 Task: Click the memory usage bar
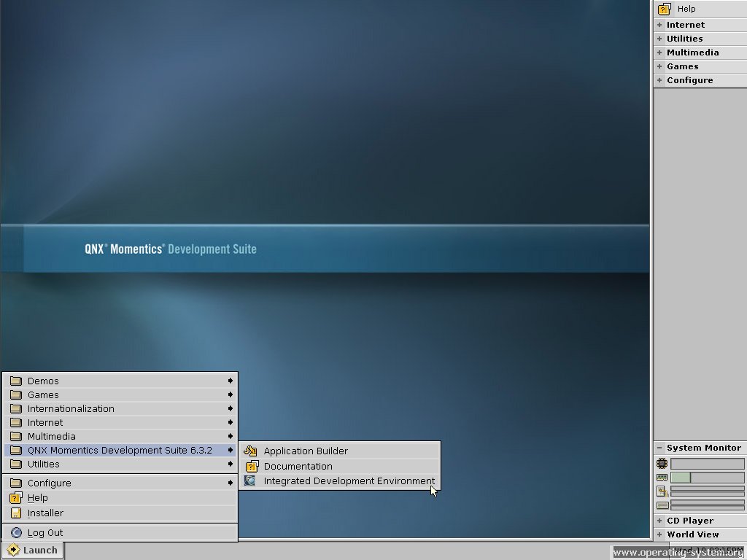coord(707,477)
